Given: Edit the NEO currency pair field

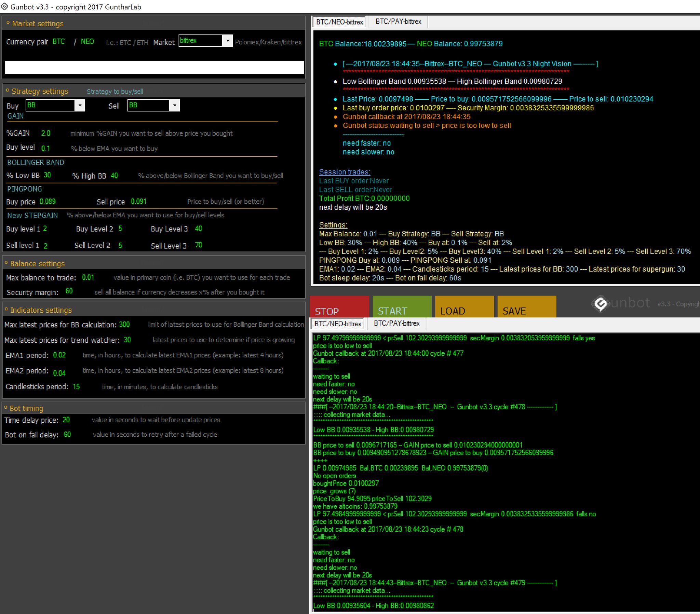Looking at the screenshot, I should (x=87, y=41).
